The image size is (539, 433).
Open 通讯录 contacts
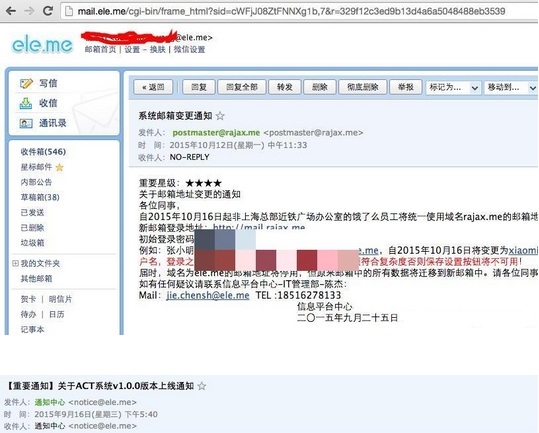coord(53,123)
